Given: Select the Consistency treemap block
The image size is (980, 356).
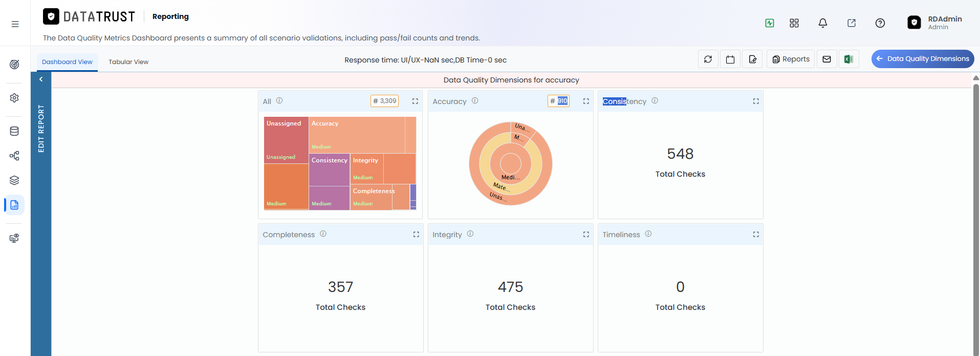Looking at the screenshot, I should coord(329,170).
